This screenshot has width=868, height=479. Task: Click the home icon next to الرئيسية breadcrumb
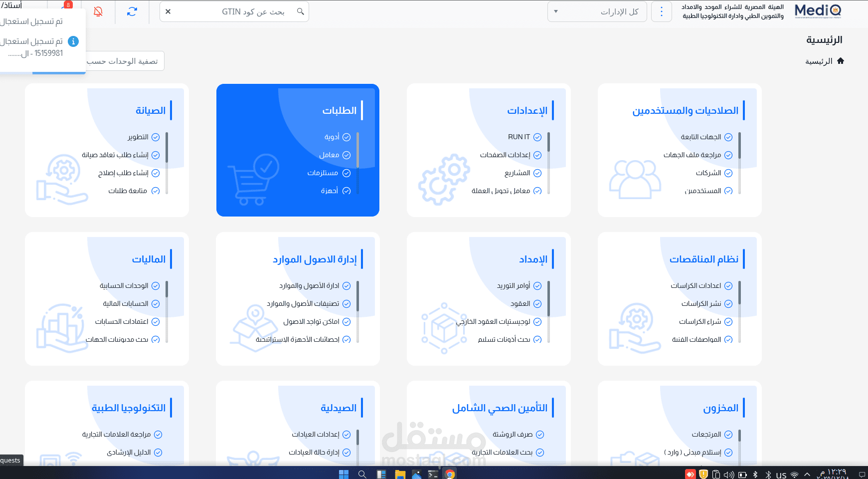point(842,60)
